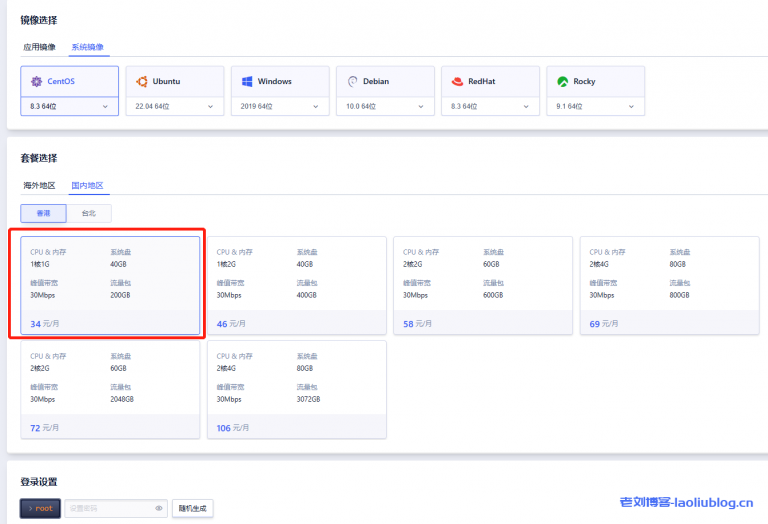Click the root user button

coord(41,508)
